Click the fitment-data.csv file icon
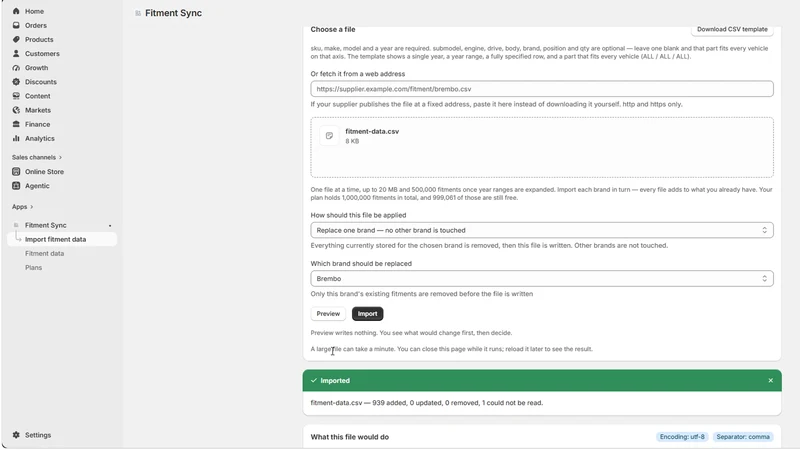 (x=329, y=136)
